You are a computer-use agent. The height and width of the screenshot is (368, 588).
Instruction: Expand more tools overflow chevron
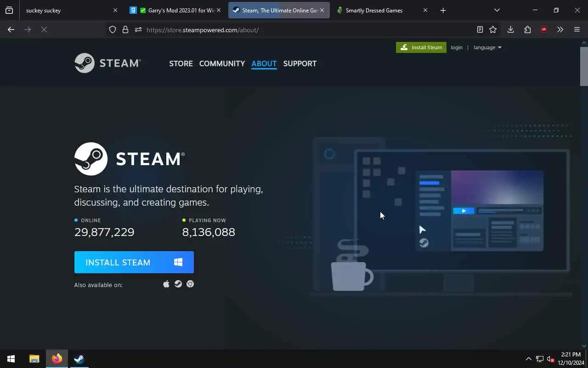click(x=560, y=29)
